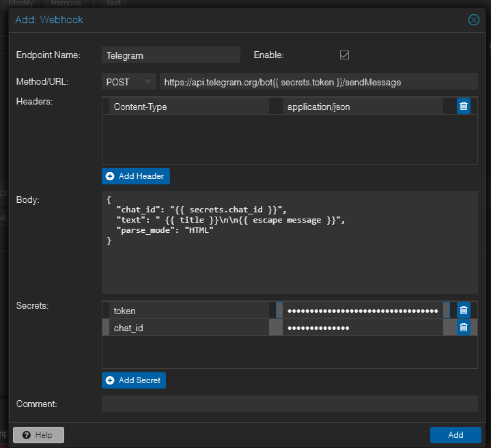Click the Remove button in background toolbar
The height and width of the screenshot is (448, 491).
click(66, 3)
